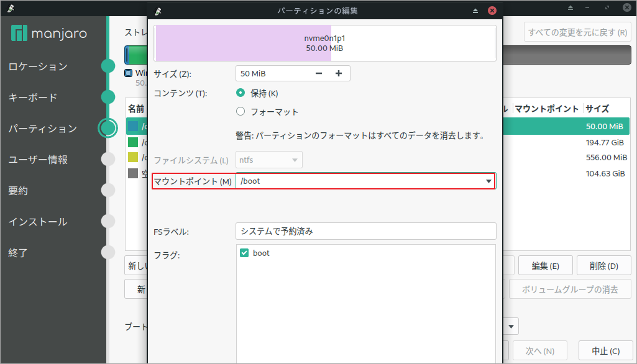Click the インストール step circle indicator
The image size is (637, 364).
coord(108,221)
